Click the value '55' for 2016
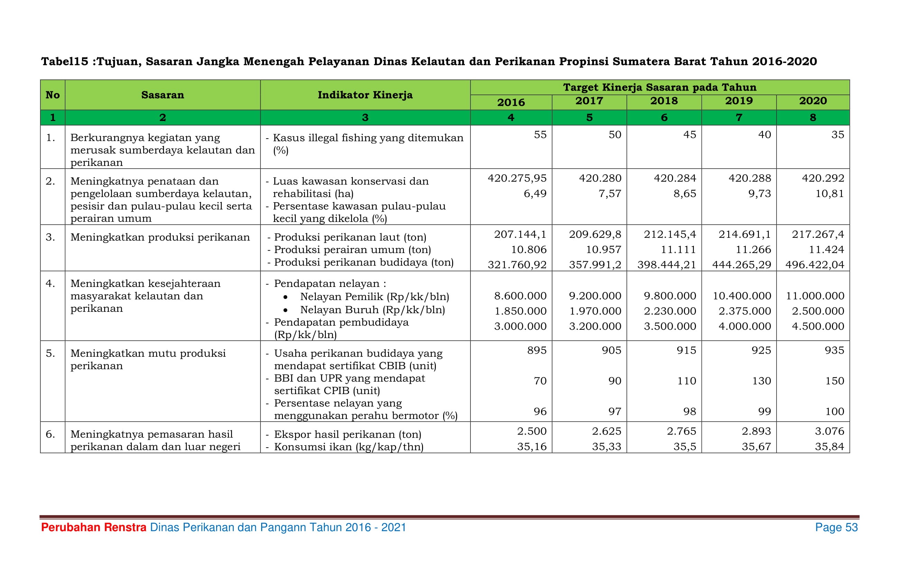 pyautogui.click(x=540, y=135)
